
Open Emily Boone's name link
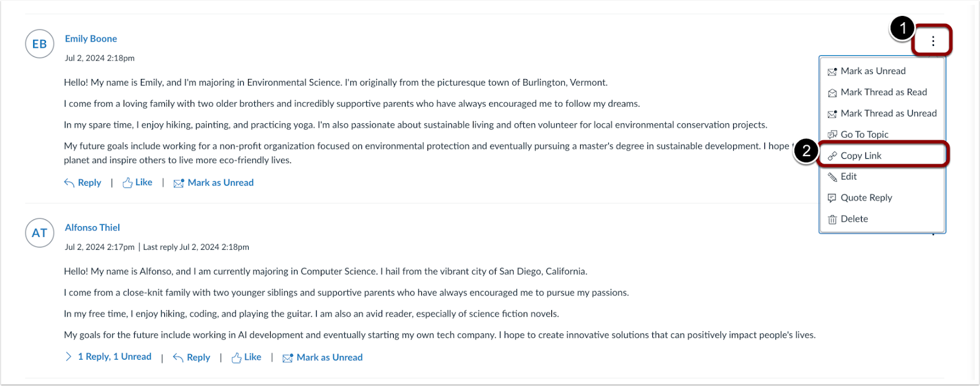click(91, 38)
